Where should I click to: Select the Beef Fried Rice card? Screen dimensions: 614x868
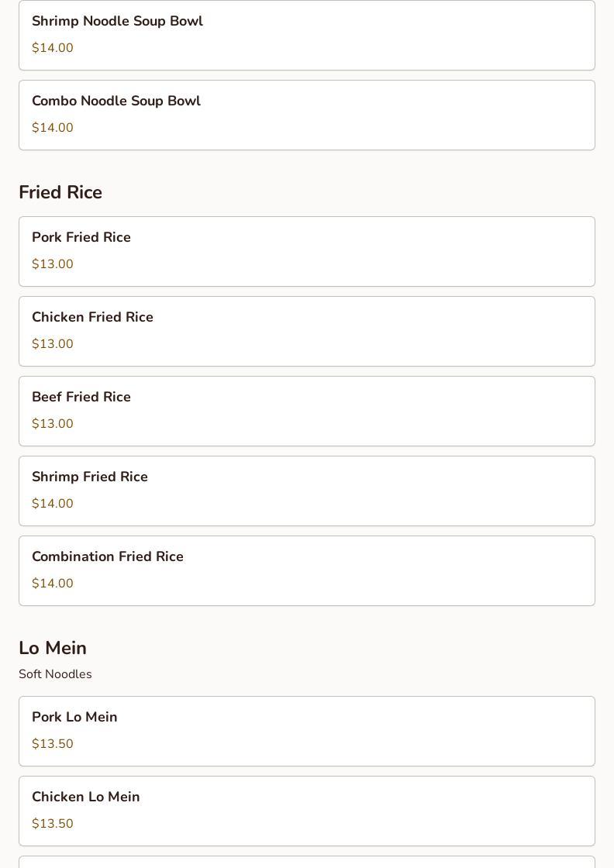coord(306,411)
